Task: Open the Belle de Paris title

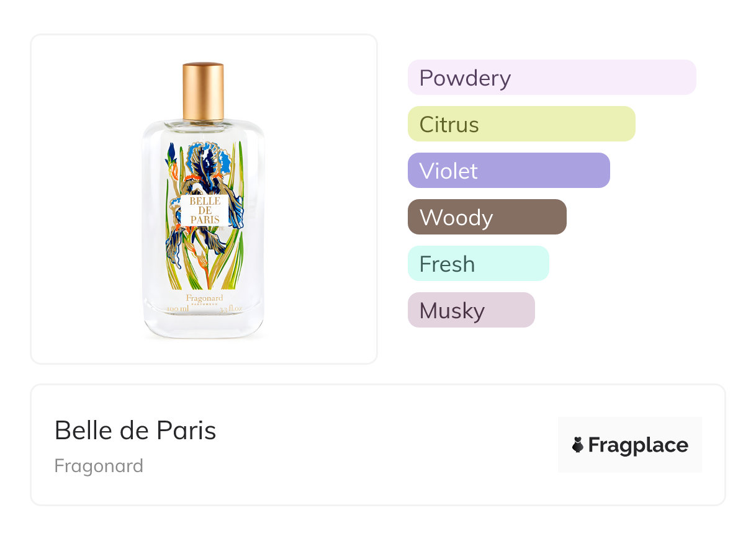Action: coord(135,430)
